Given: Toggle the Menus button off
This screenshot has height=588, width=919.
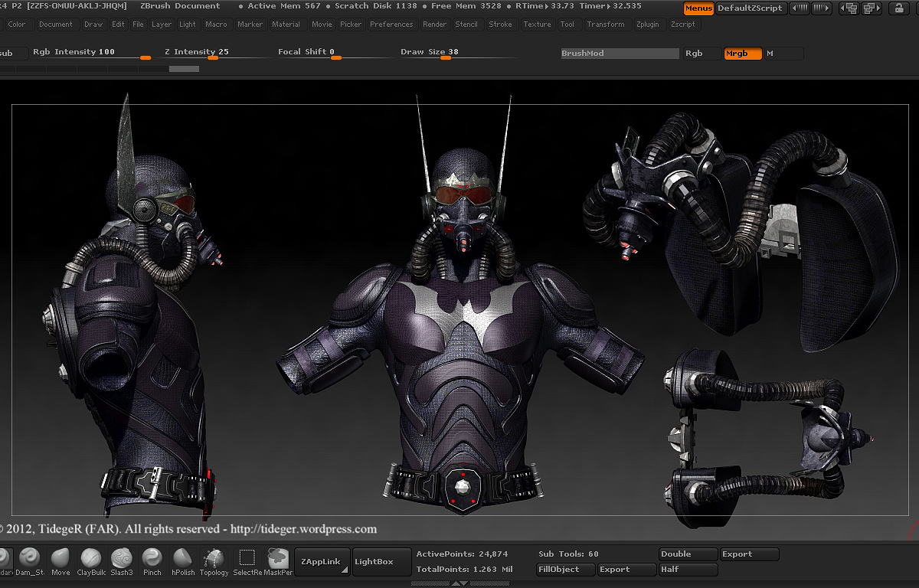Looking at the screenshot, I should click(x=698, y=8).
